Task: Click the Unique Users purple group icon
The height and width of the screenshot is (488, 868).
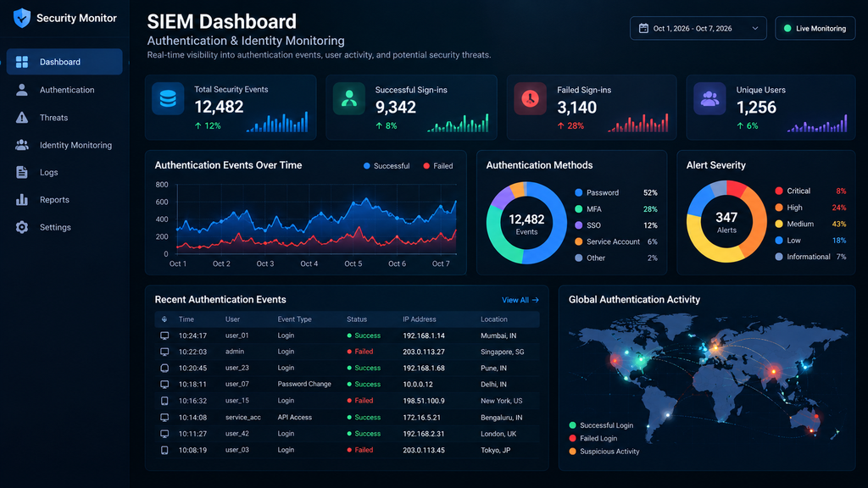Action: 709,98
